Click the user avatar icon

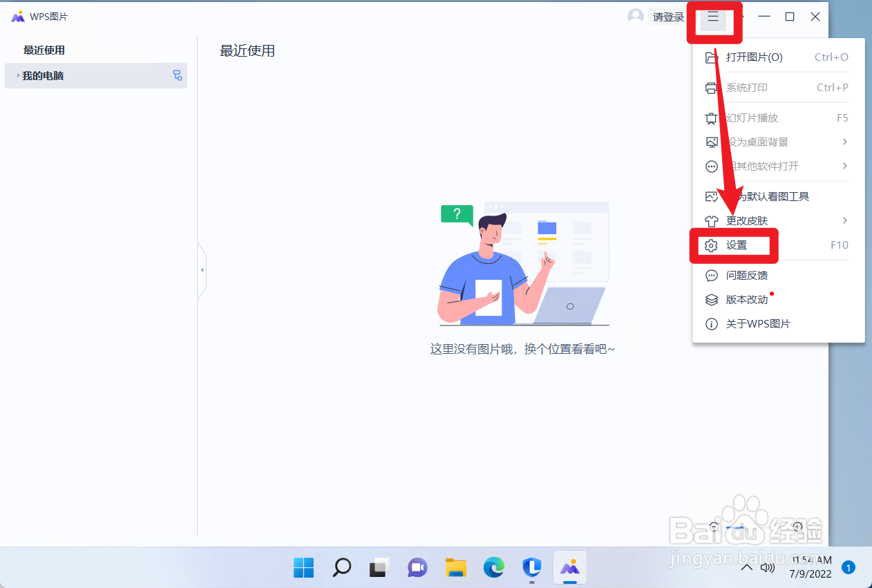(636, 17)
